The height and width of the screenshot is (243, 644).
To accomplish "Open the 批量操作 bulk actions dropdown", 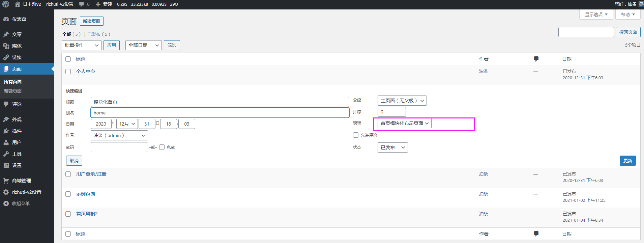I will 82,45.
